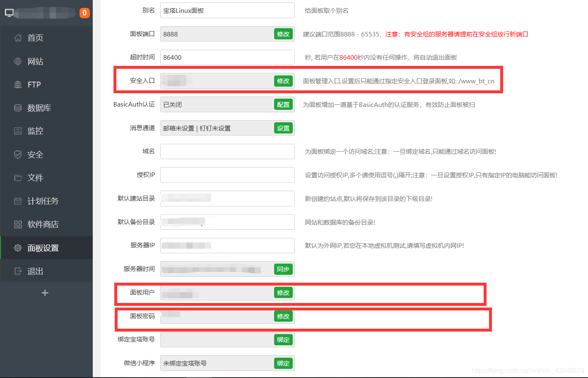Open the 首页 menu item
Screen dimensions: 588x378
tap(46, 38)
